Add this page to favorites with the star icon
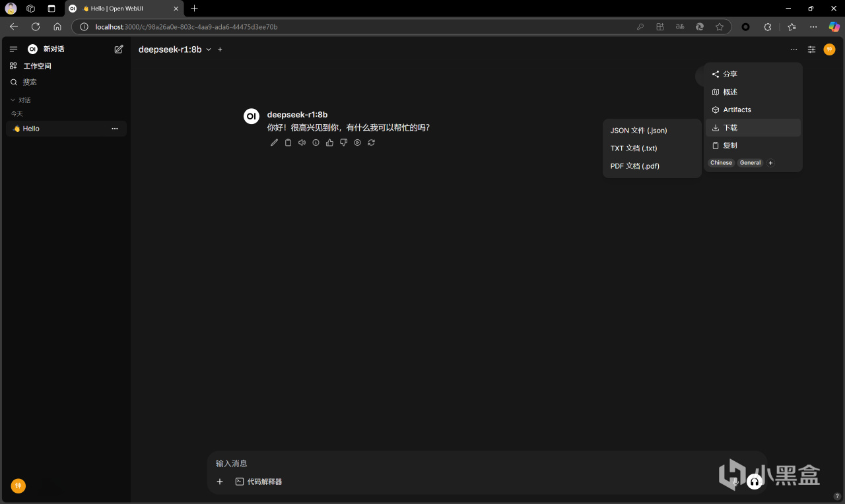Screen dimensions: 845x504 coord(720,27)
